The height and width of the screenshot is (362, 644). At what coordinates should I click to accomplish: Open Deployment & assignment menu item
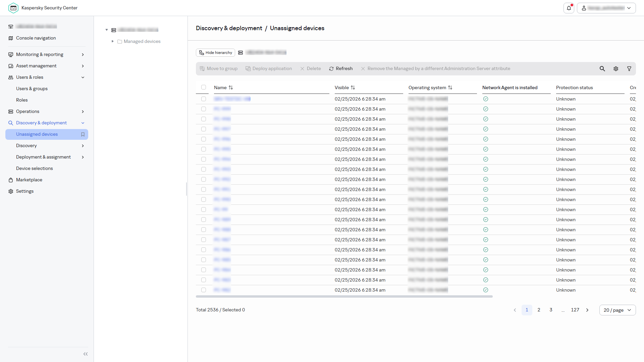coord(44,157)
